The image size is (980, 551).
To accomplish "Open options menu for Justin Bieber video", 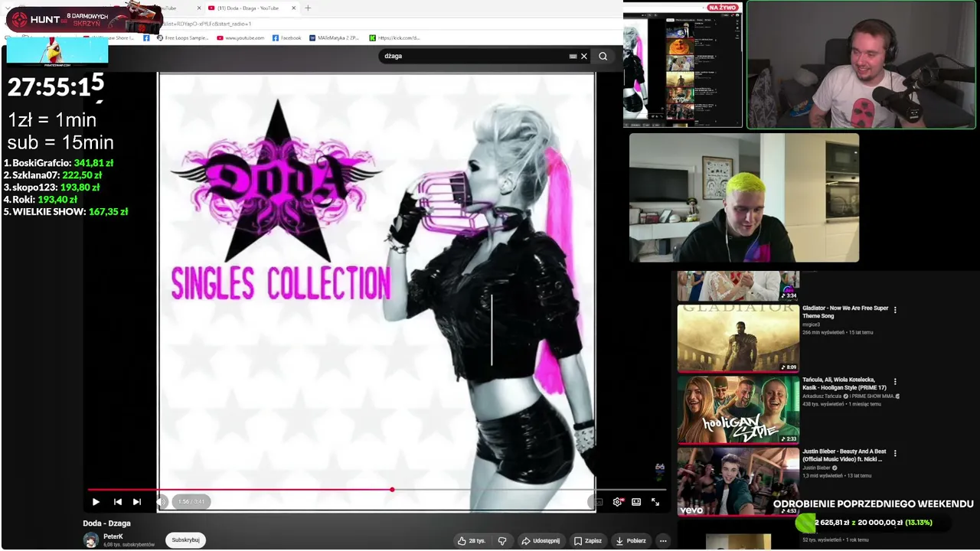I will click(895, 453).
